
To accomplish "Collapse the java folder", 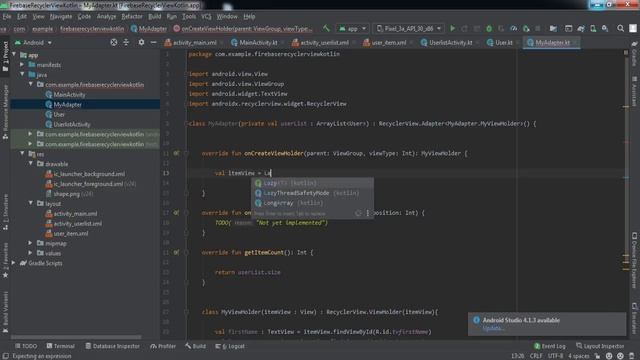I will click(22, 74).
